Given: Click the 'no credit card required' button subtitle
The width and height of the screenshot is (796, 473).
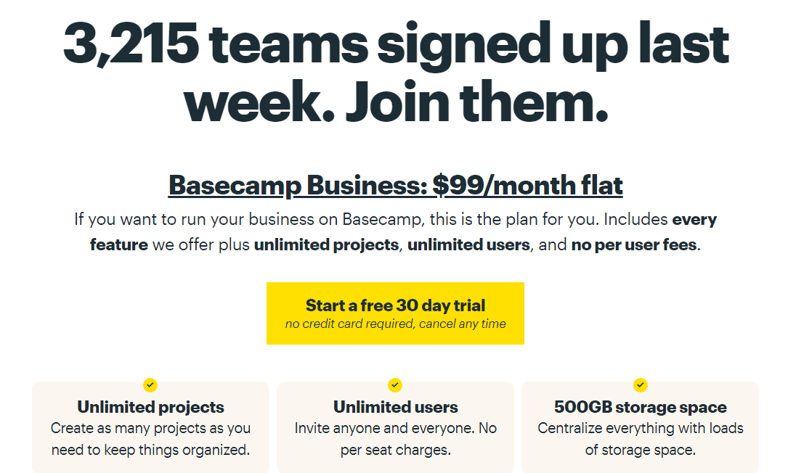Looking at the screenshot, I should click(395, 324).
